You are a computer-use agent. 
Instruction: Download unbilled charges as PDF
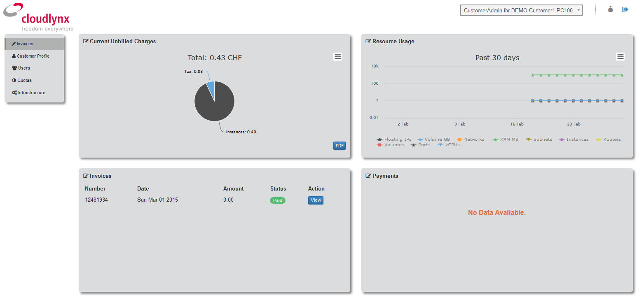point(340,146)
